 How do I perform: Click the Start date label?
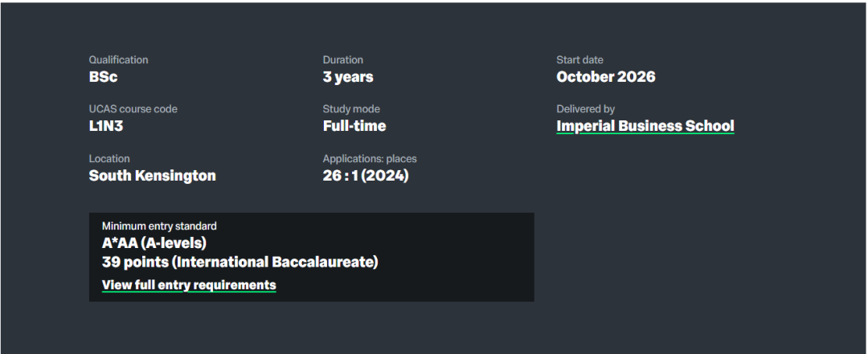pyautogui.click(x=579, y=60)
